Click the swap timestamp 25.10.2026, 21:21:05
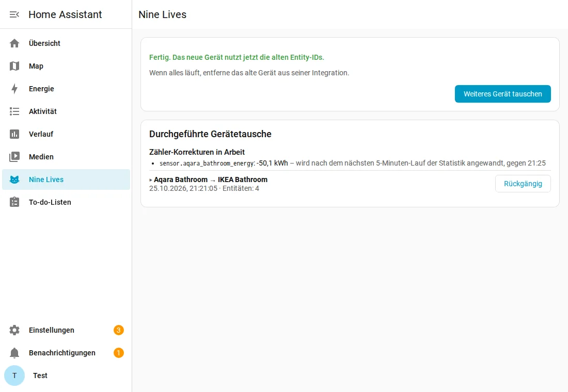Image resolution: width=568 pixels, height=392 pixels. pos(183,189)
